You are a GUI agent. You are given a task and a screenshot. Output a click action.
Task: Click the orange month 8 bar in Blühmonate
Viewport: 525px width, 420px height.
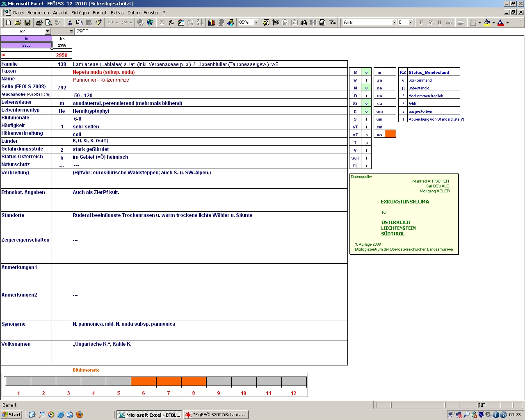(x=194, y=381)
